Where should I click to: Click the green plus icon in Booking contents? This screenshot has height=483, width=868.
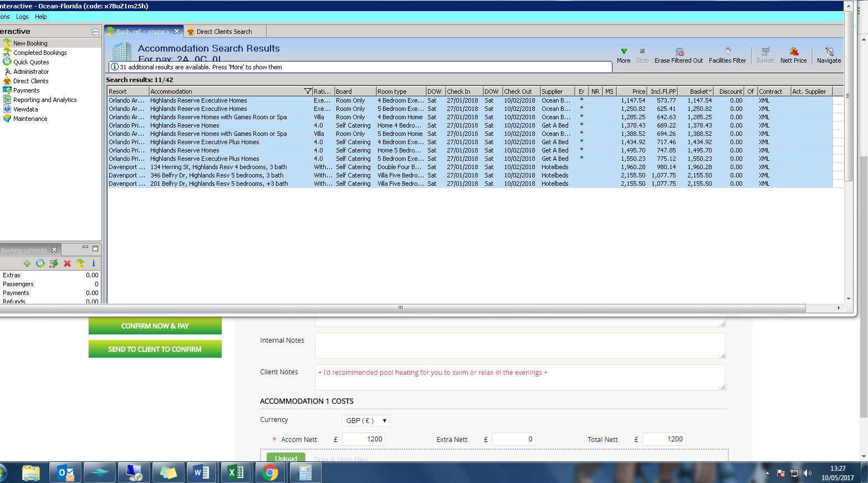pos(27,263)
